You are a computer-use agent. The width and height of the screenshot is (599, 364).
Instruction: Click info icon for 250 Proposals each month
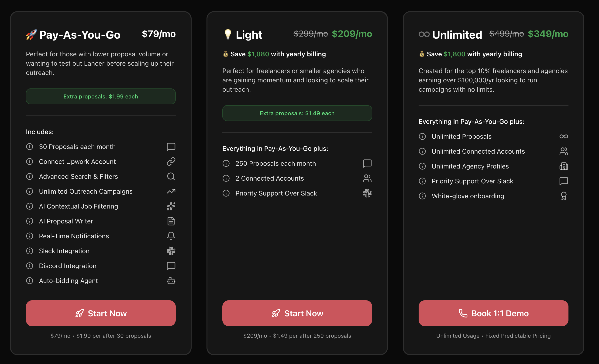point(226,163)
